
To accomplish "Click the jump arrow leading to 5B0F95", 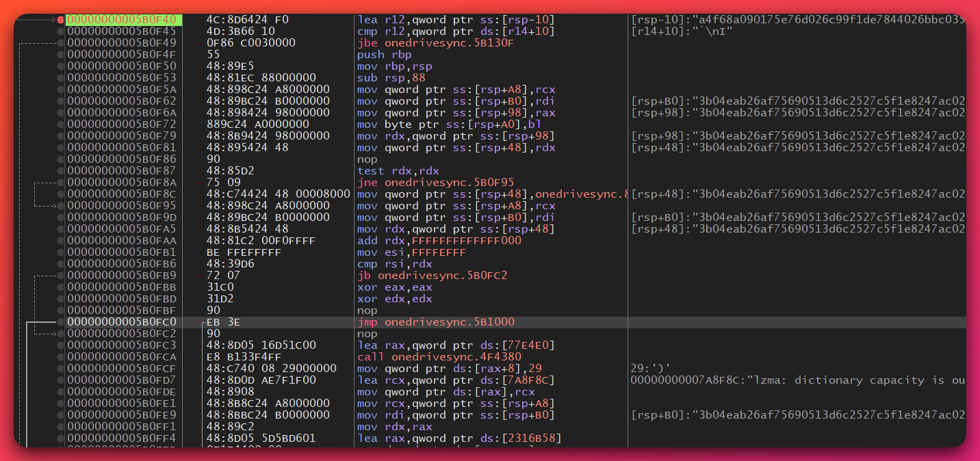I will tap(48, 205).
